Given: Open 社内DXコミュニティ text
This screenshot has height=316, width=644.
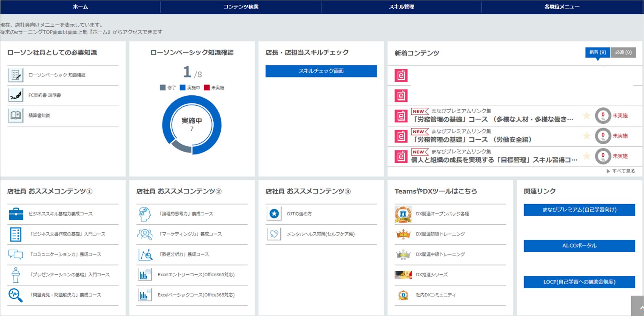Looking at the screenshot, I should tap(436, 295).
